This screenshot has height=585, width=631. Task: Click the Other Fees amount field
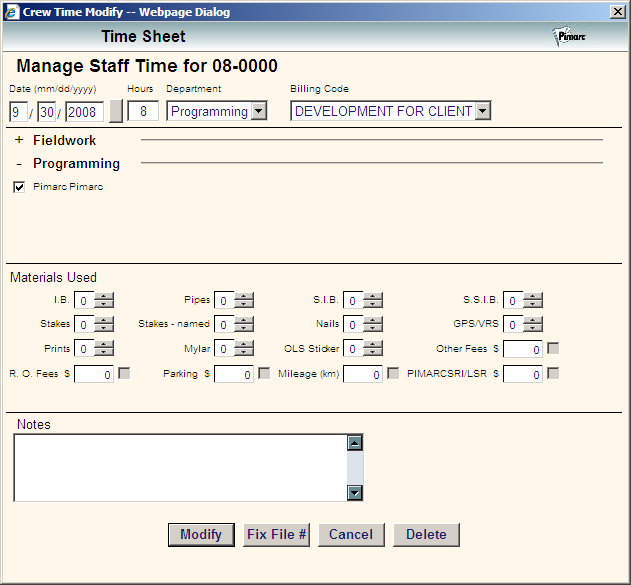[x=523, y=349]
